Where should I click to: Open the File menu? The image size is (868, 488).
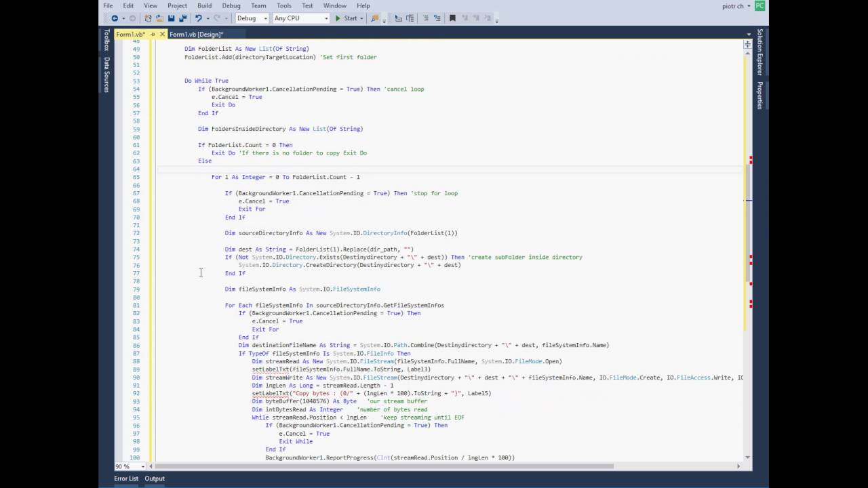tap(108, 5)
